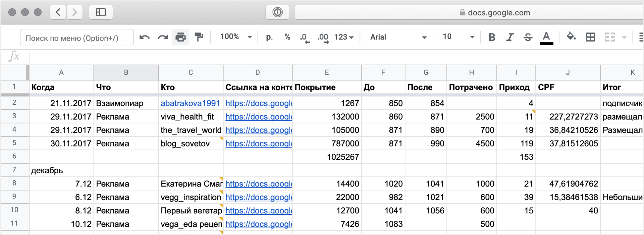Toggle bold formatting
644x235 pixels.
(x=492, y=37)
